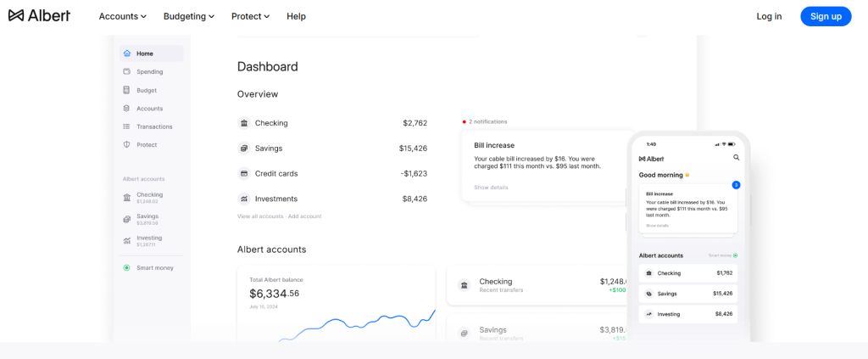This screenshot has width=868, height=359.
Task: Click the Savings icon in phone row
Action: 648,294
